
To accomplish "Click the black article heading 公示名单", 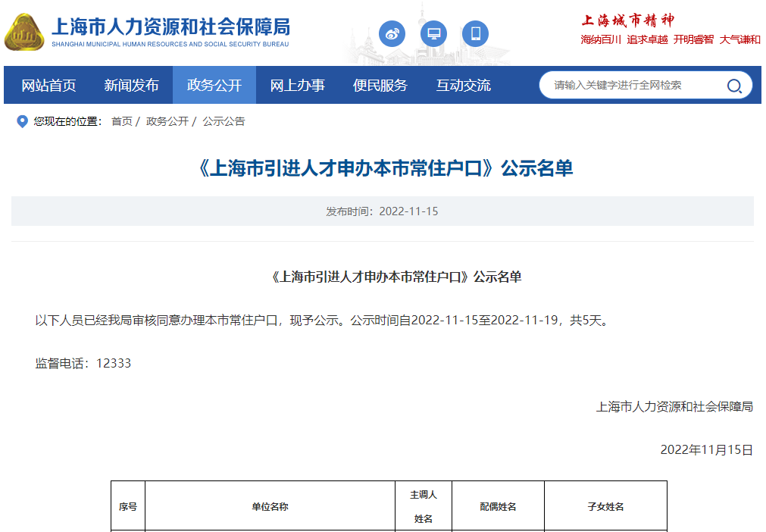I will tap(395, 277).
